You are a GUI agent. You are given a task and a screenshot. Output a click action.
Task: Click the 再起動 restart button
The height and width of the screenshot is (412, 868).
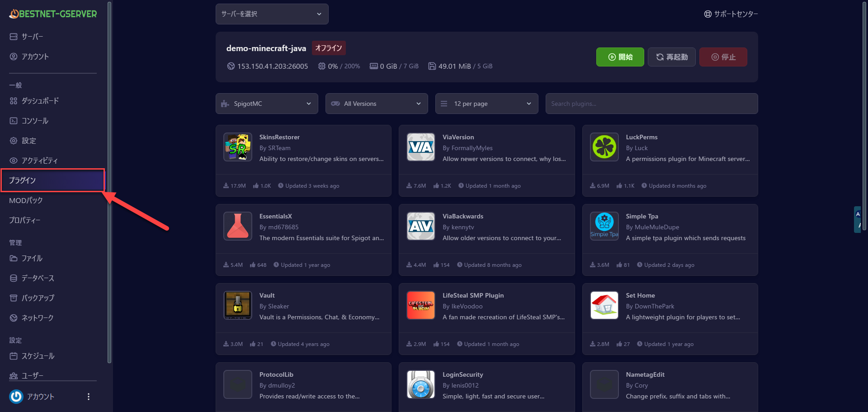point(672,57)
